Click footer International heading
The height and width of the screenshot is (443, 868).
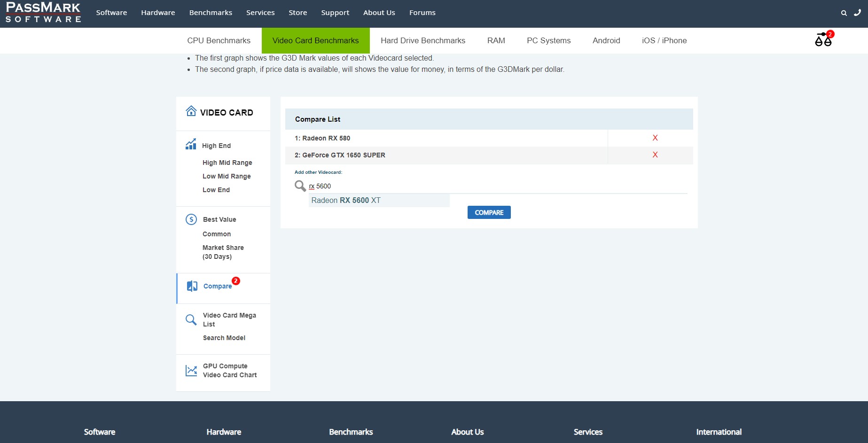click(719, 432)
